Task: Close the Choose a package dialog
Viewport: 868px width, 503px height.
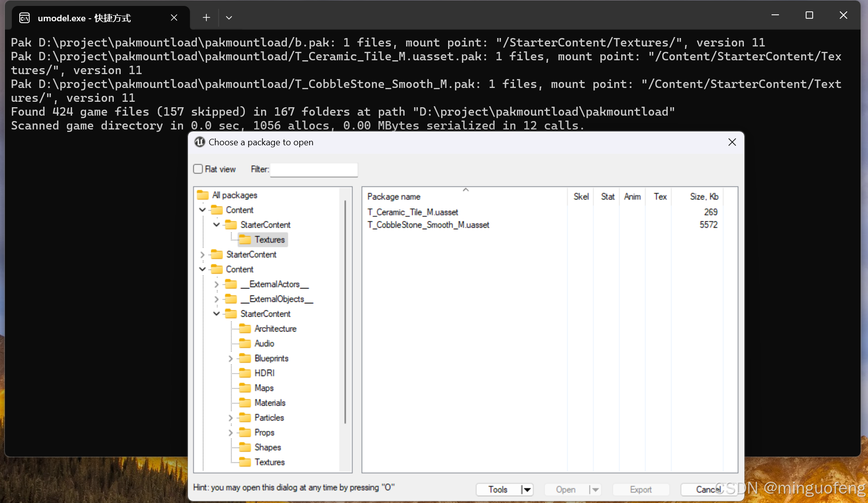Action: [732, 142]
